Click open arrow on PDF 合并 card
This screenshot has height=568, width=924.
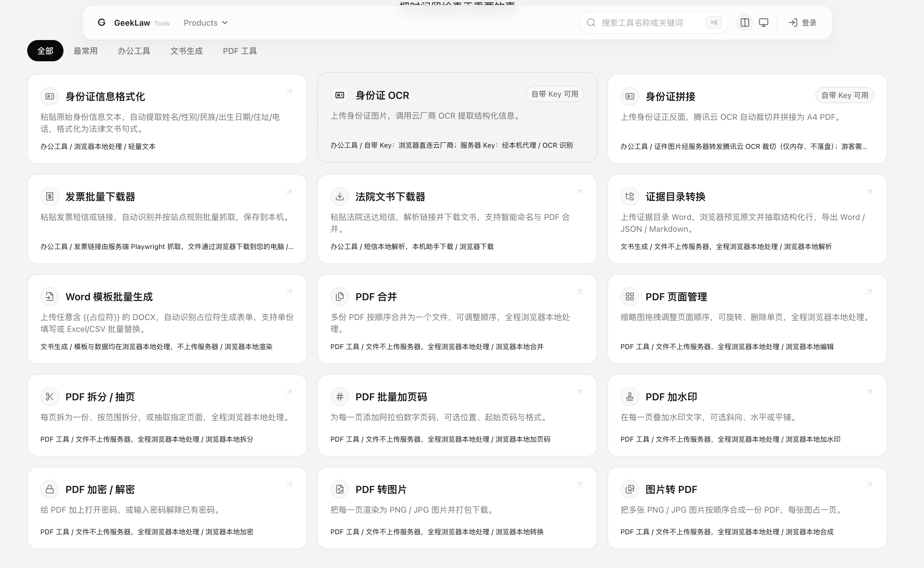[579, 292]
